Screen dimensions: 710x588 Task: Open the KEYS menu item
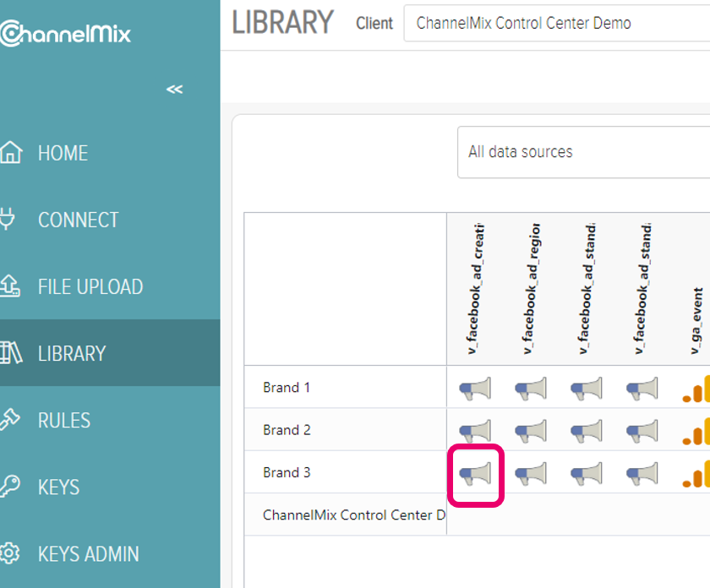[x=110, y=487]
